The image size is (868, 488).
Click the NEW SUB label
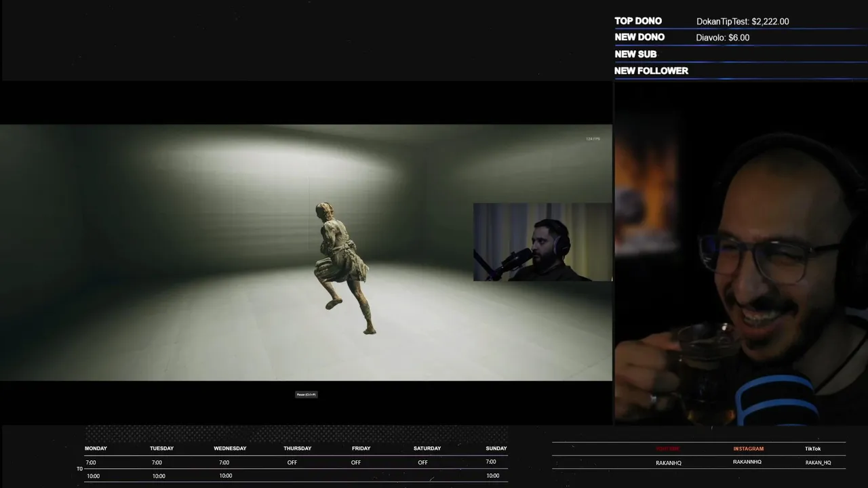[x=635, y=54]
